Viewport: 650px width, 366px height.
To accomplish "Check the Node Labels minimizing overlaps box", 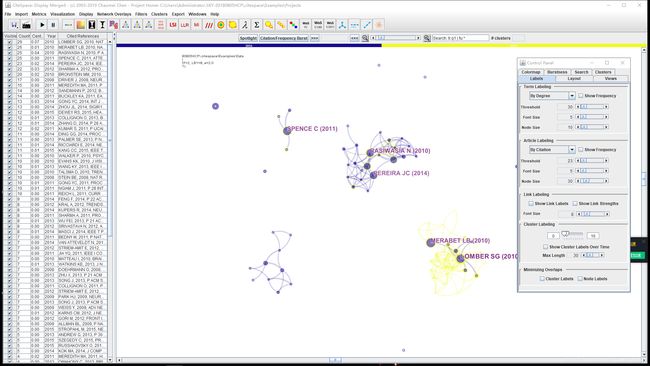I will pos(580,279).
